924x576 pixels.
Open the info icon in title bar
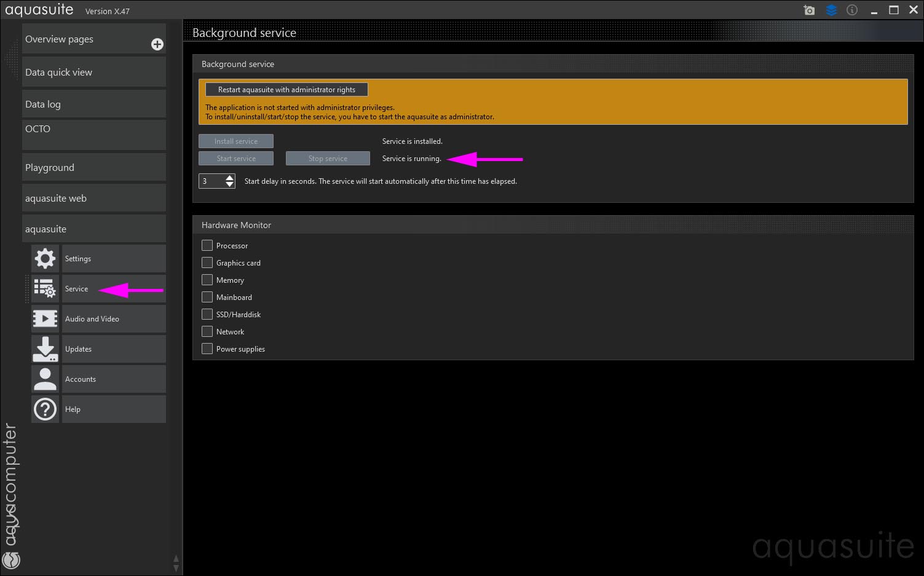click(x=852, y=10)
